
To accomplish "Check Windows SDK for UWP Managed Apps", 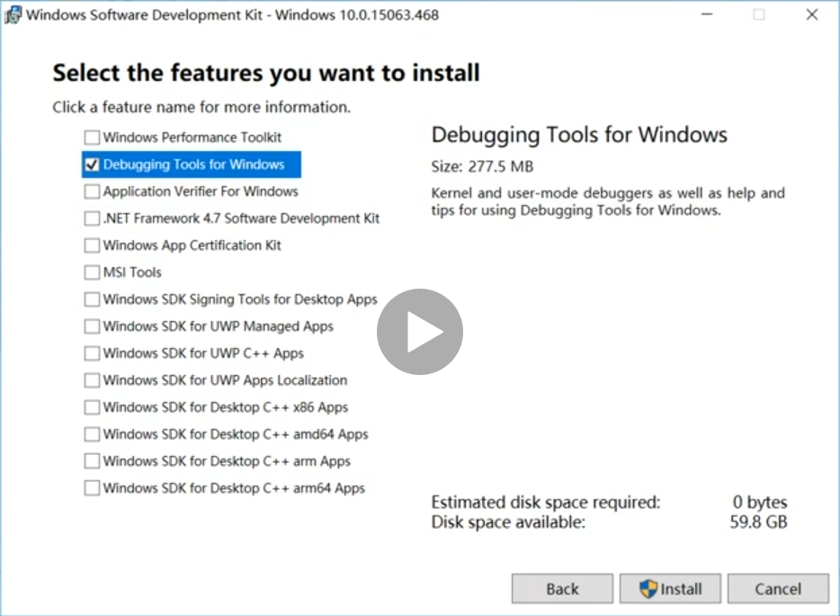I will [x=92, y=326].
